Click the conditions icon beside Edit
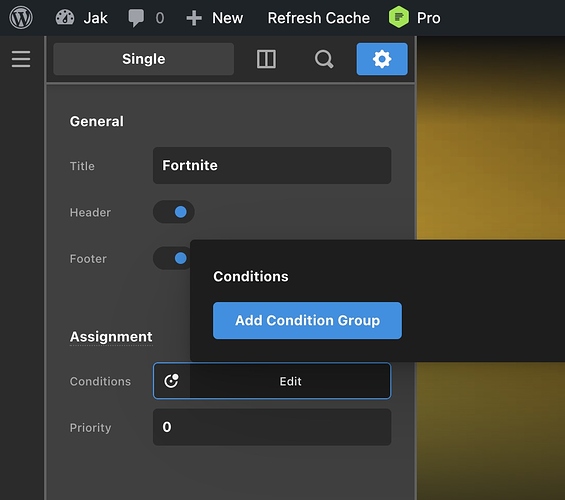The height and width of the screenshot is (500, 565). point(172,381)
